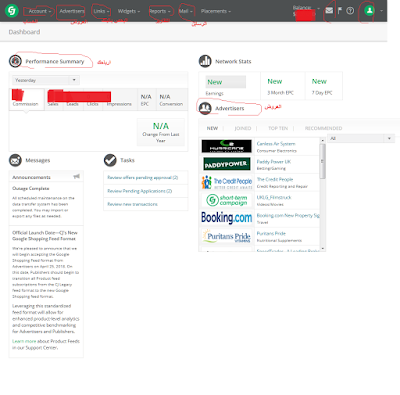The height and width of the screenshot is (395, 400).
Task: Click the advertiser list scrollbar thumb
Action: tap(322, 161)
